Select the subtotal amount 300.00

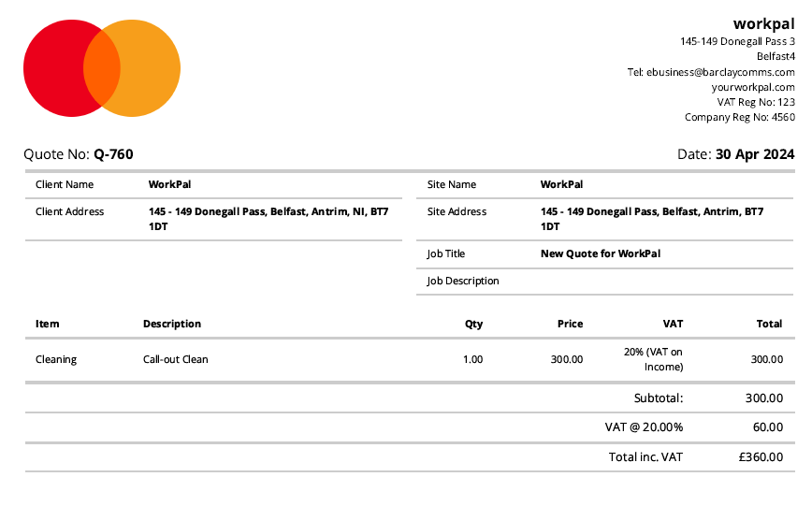tap(764, 398)
